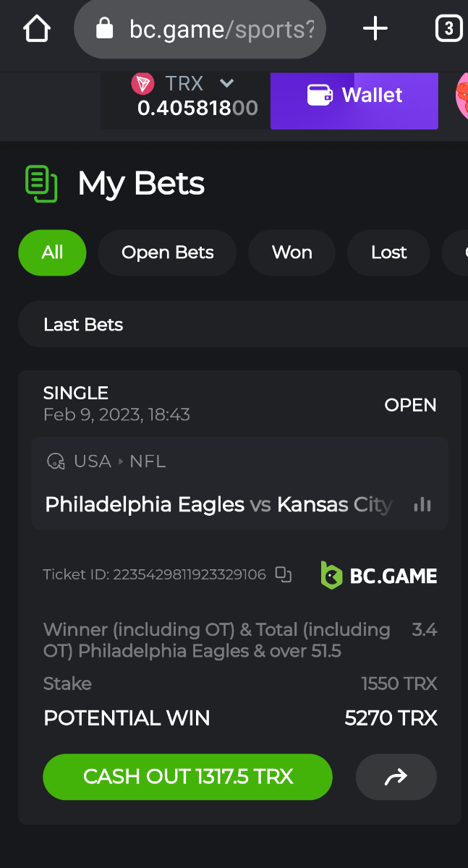Cash out 1317.5 TRX
The image size is (468, 868).
tap(188, 777)
